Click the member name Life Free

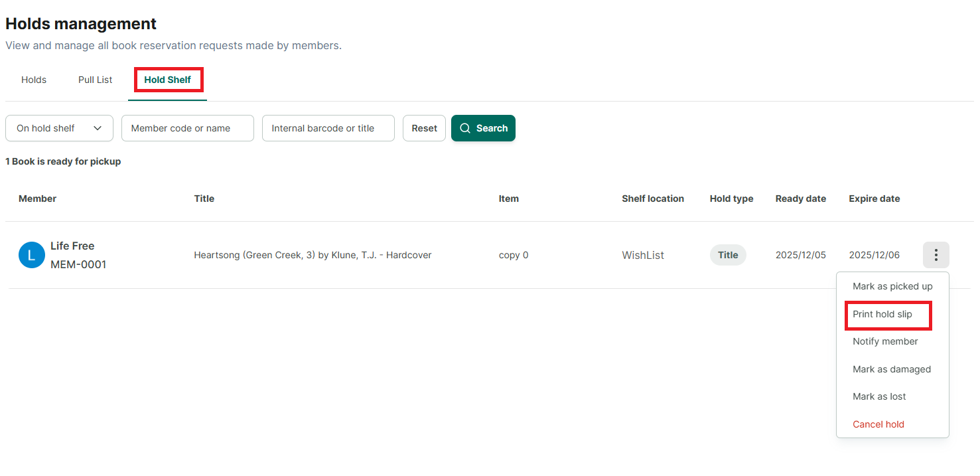click(x=72, y=246)
